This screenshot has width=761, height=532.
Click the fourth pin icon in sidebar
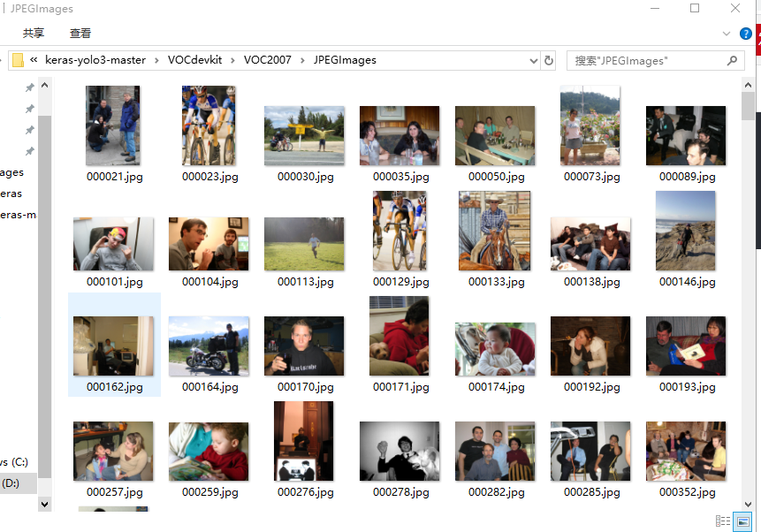[29, 151]
